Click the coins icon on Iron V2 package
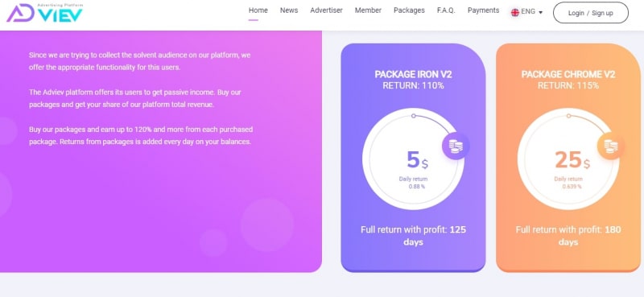Screen dimensions: 644x297 (456, 146)
